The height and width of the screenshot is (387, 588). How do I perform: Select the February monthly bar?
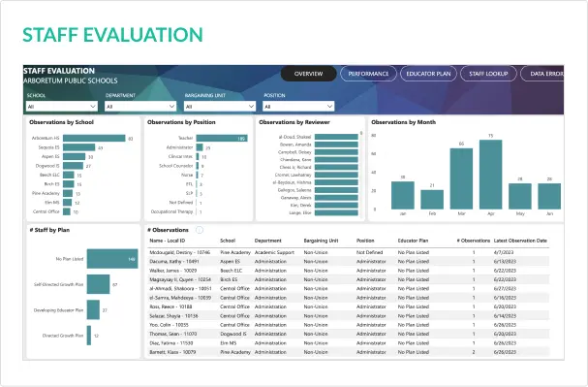point(432,199)
